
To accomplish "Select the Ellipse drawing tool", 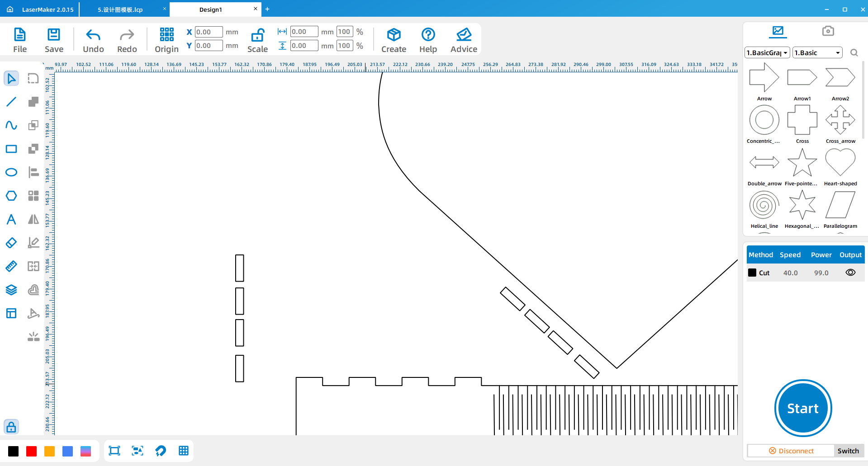I will tap(11, 172).
